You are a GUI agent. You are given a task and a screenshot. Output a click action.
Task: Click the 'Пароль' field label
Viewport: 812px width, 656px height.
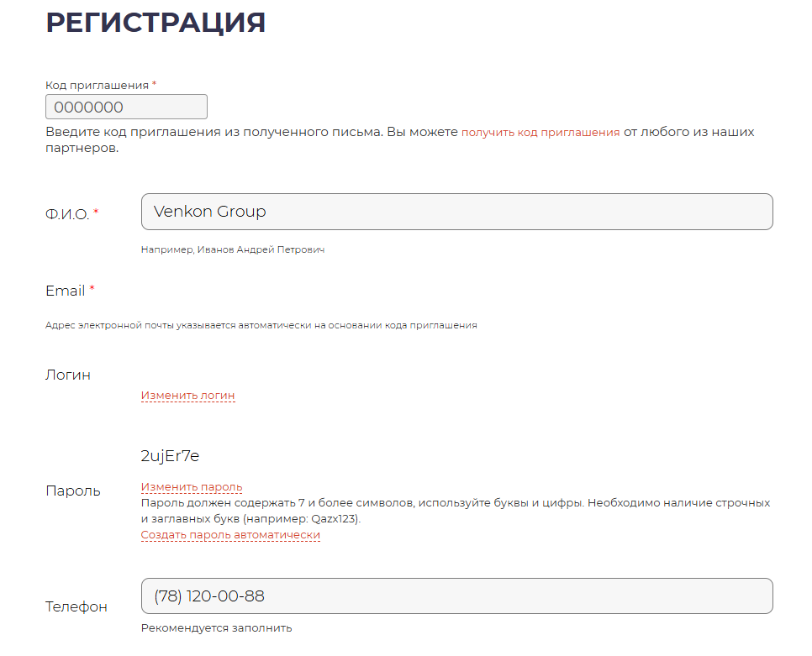[x=72, y=491]
